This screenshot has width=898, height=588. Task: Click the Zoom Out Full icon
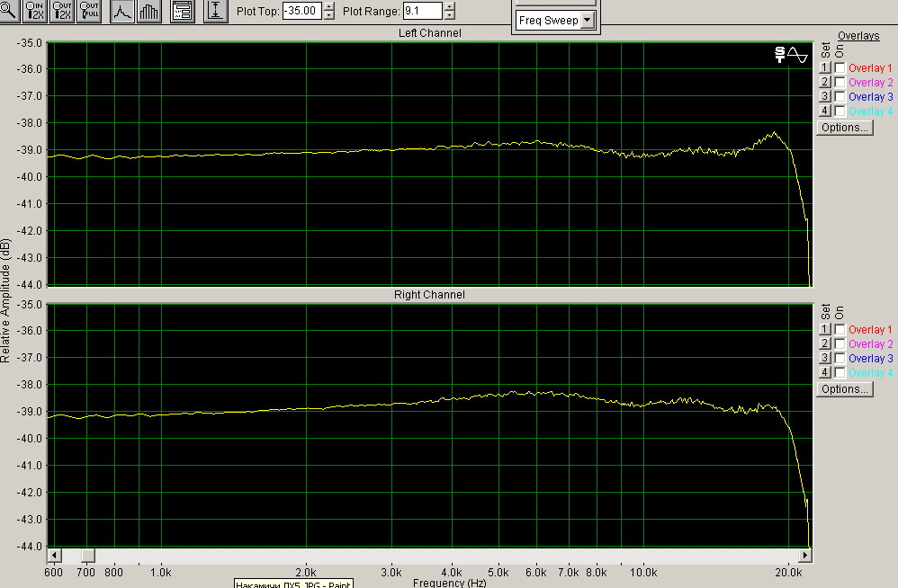point(88,12)
